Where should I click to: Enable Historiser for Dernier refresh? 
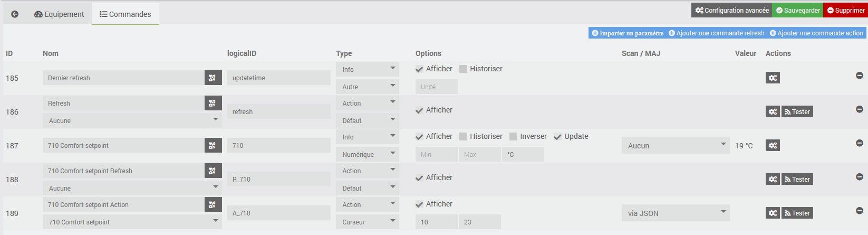coord(464,69)
